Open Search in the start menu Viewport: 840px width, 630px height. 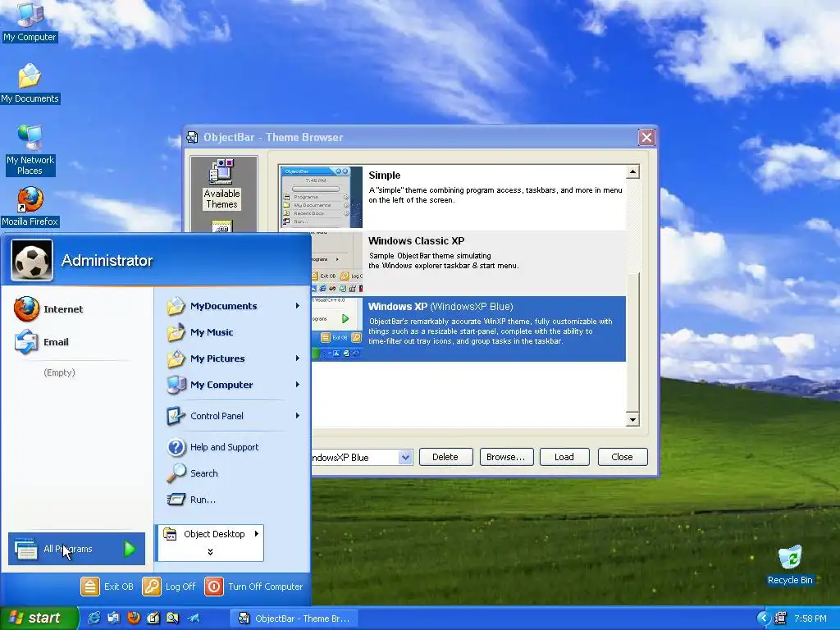pyautogui.click(x=233, y=473)
